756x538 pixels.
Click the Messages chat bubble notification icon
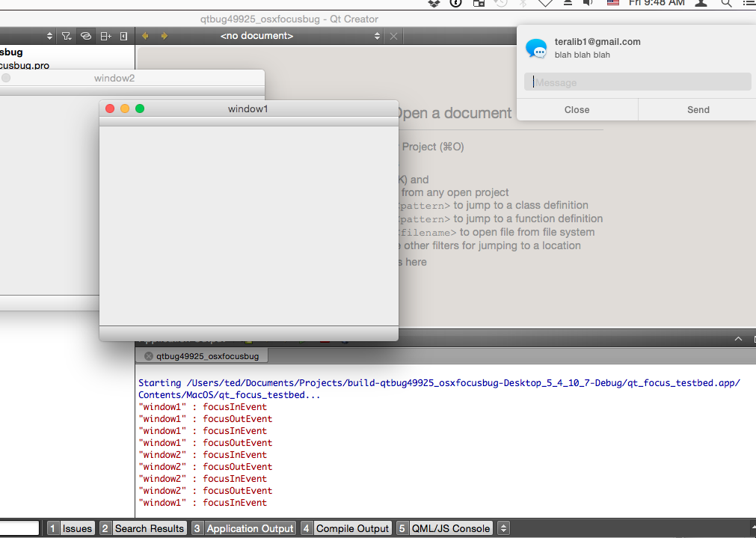click(536, 49)
